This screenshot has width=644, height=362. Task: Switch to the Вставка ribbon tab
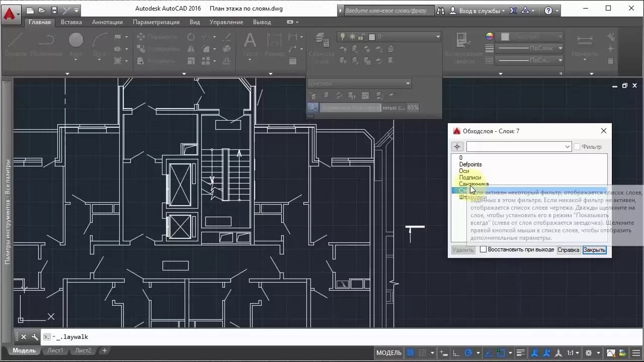[71, 22]
